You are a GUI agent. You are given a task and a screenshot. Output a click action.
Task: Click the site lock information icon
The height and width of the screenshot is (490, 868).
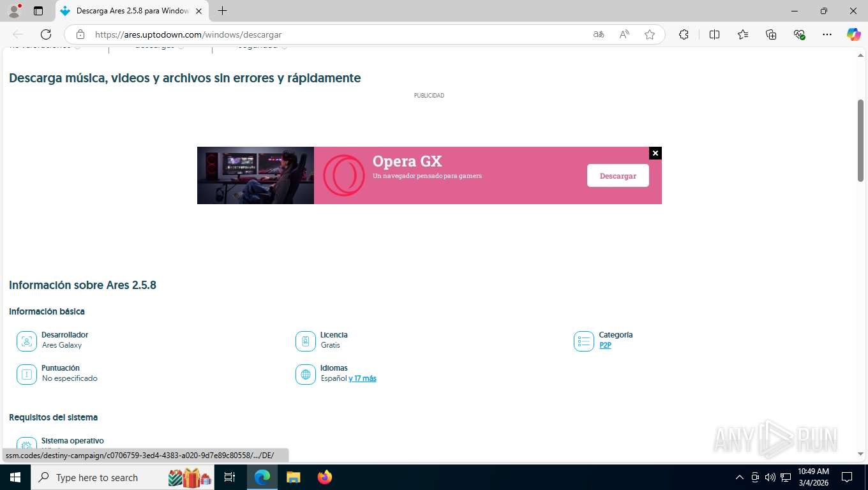(80, 34)
